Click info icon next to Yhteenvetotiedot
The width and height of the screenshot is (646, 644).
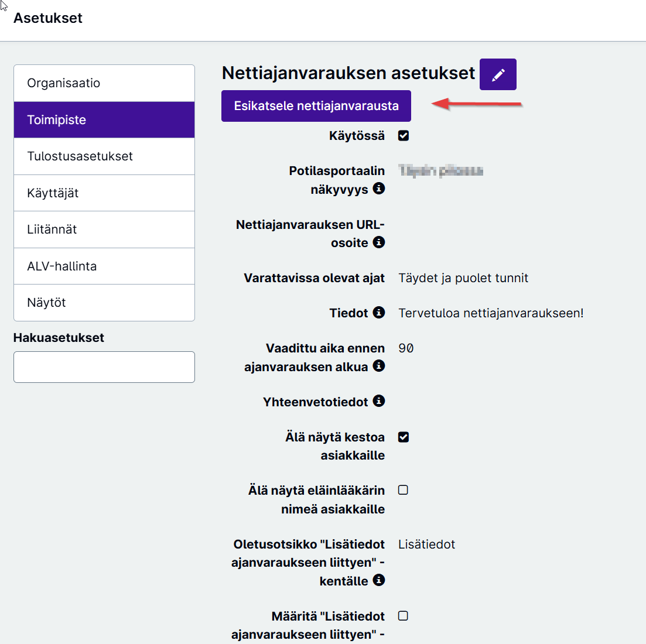[x=378, y=401]
